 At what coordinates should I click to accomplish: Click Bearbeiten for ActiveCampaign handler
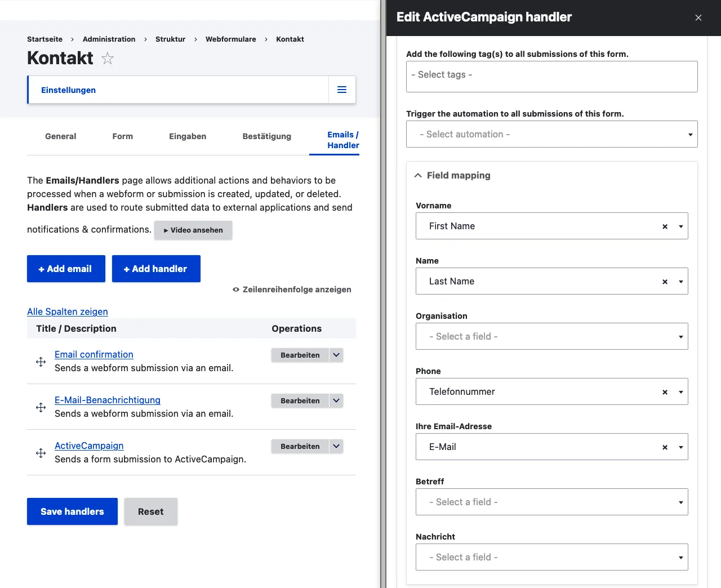pyautogui.click(x=300, y=446)
